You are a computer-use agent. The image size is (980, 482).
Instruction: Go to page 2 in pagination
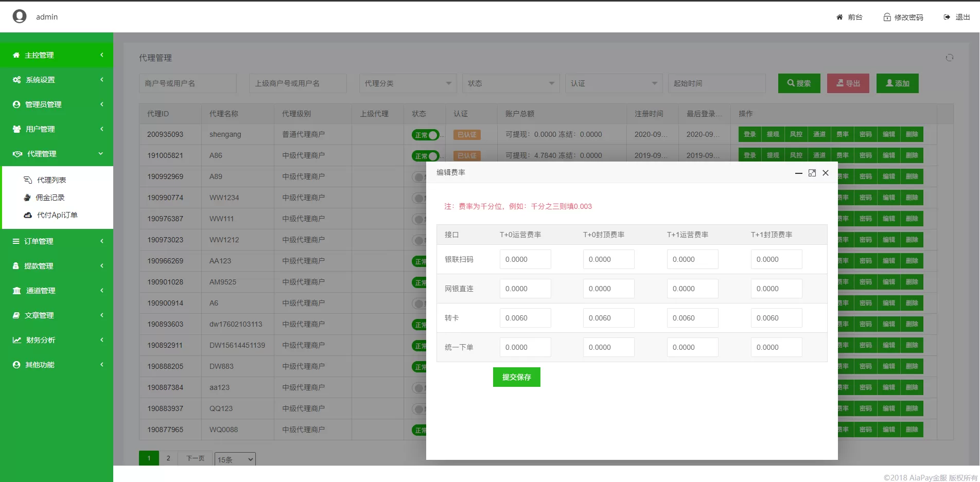(168, 458)
